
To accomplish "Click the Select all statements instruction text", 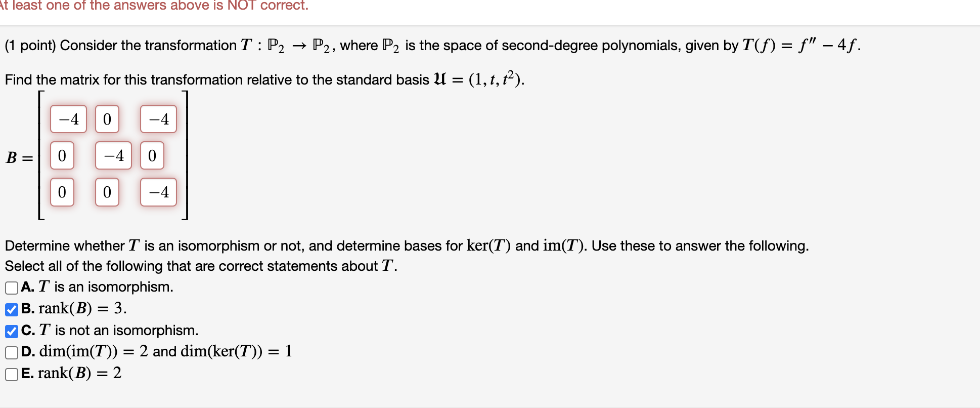I will tap(200, 266).
